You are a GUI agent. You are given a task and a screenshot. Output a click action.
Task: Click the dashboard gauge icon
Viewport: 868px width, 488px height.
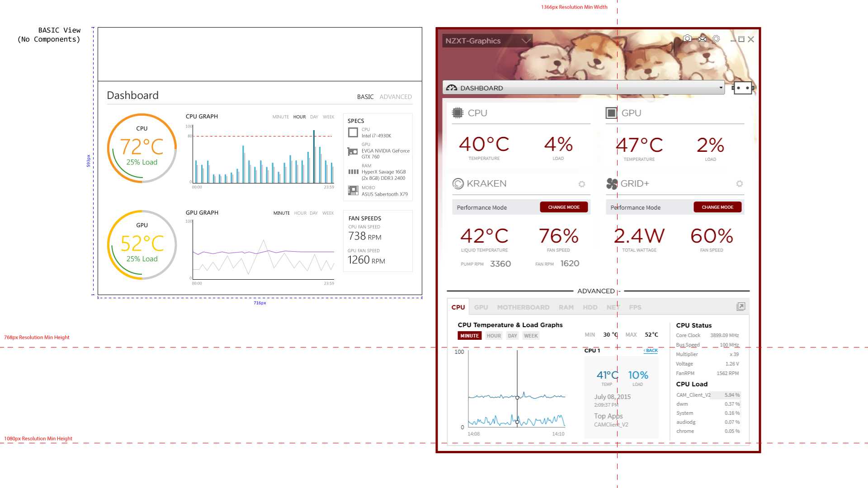coord(451,88)
